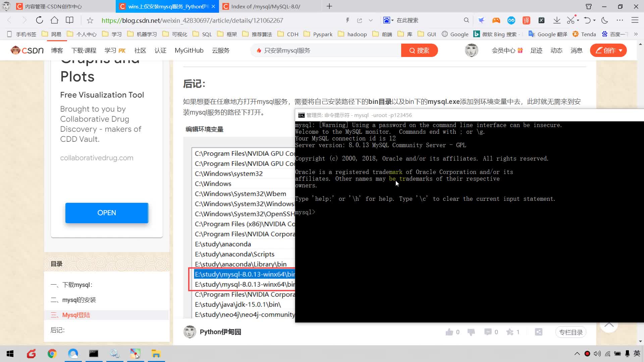Open 云服务 in CSDN navigation
Screen dimensions: 644x362
[x=221, y=50]
